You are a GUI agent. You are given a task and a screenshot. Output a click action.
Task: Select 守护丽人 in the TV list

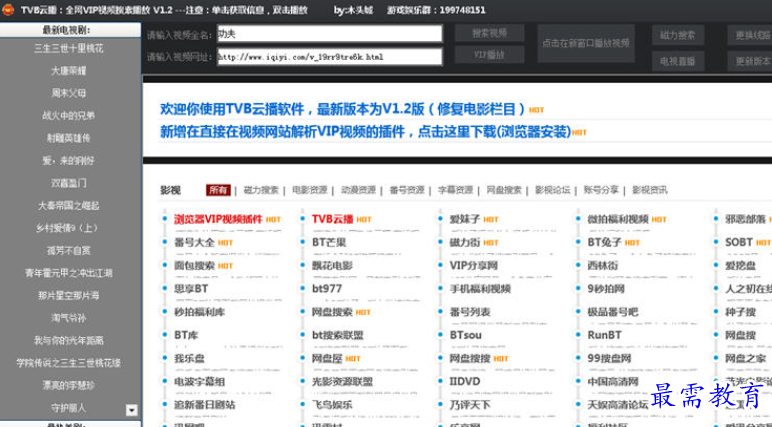[69, 408]
